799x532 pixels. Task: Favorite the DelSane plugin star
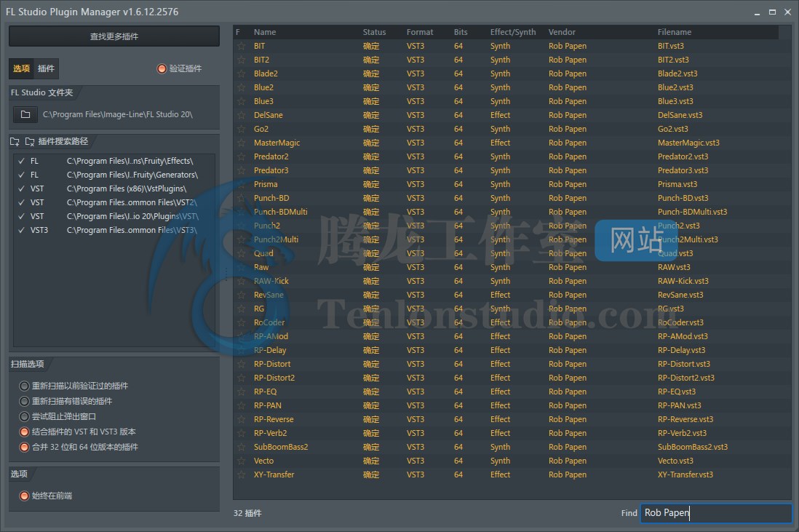241,115
